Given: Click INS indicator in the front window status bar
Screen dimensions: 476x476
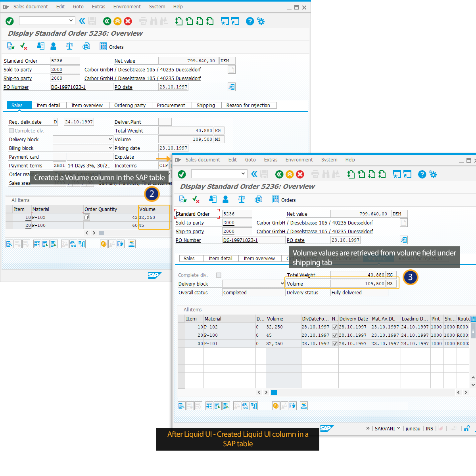Looking at the screenshot, I should pos(429,428).
